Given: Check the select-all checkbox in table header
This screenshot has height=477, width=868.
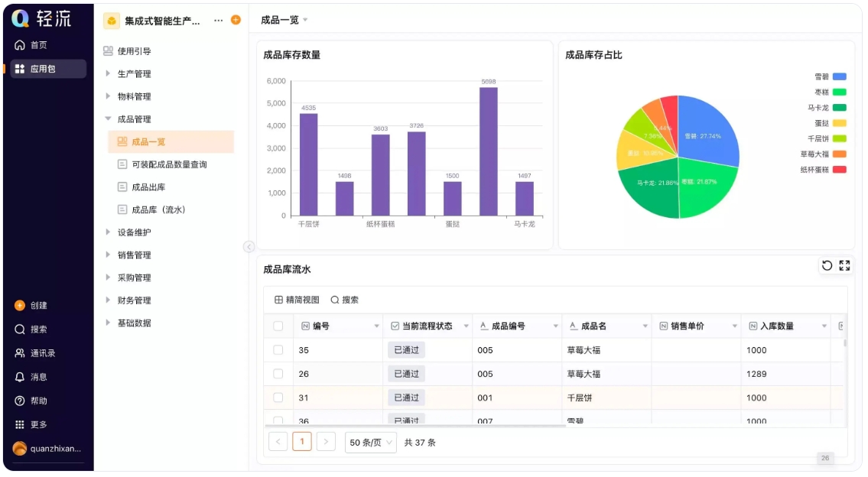Looking at the screenshot, I should [278, 325].
